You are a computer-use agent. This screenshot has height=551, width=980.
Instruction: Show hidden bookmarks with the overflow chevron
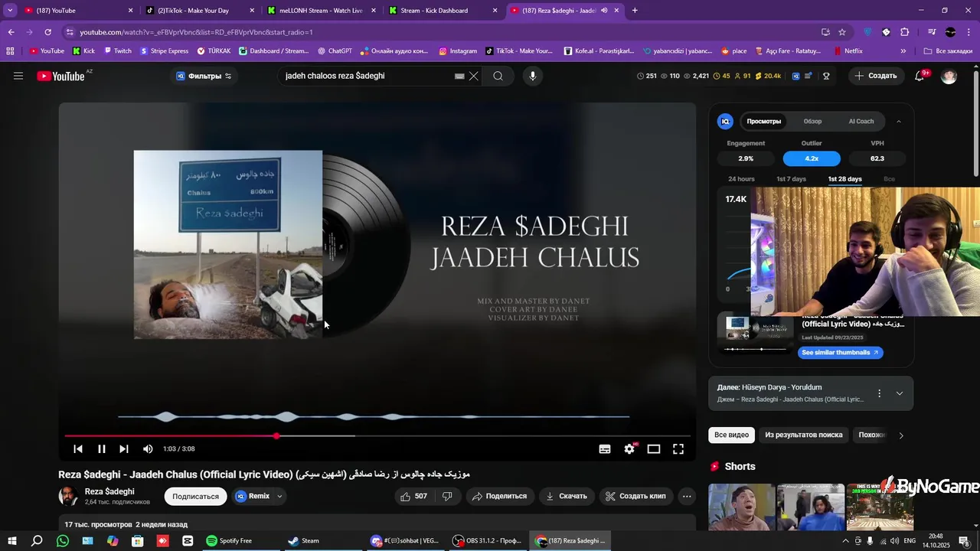pyautogui.click(x=903, y=51)
